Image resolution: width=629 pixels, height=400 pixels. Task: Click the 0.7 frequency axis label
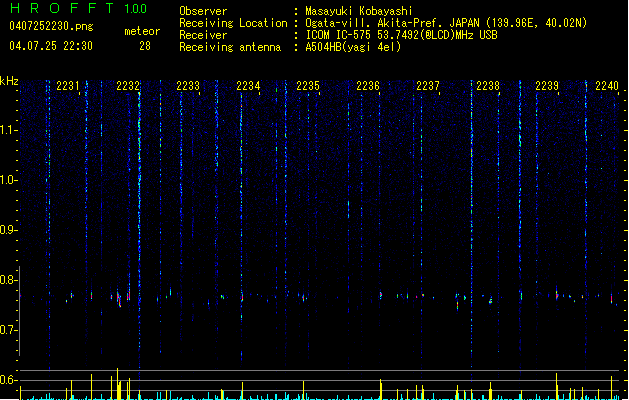point(8,330)
